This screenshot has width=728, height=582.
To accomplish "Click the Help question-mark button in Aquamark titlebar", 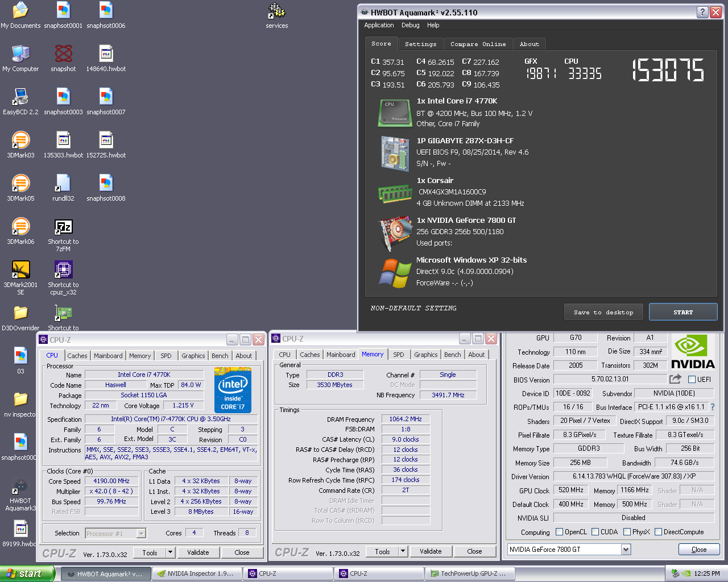I will pos(702,12).
